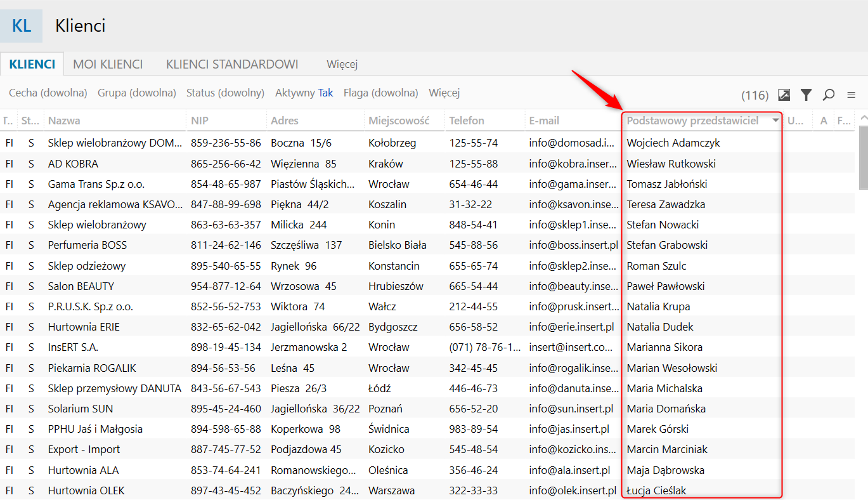The image size is (868, 500).
Task: Open the Flaga (dowolna) filter
Action: point(381,93)
